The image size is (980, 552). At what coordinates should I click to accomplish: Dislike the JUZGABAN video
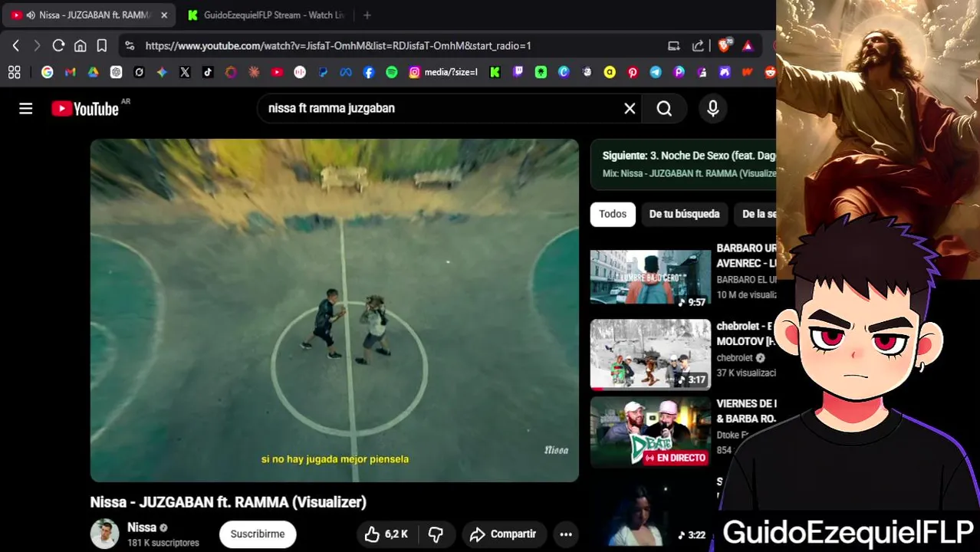[x=436, y=534]
